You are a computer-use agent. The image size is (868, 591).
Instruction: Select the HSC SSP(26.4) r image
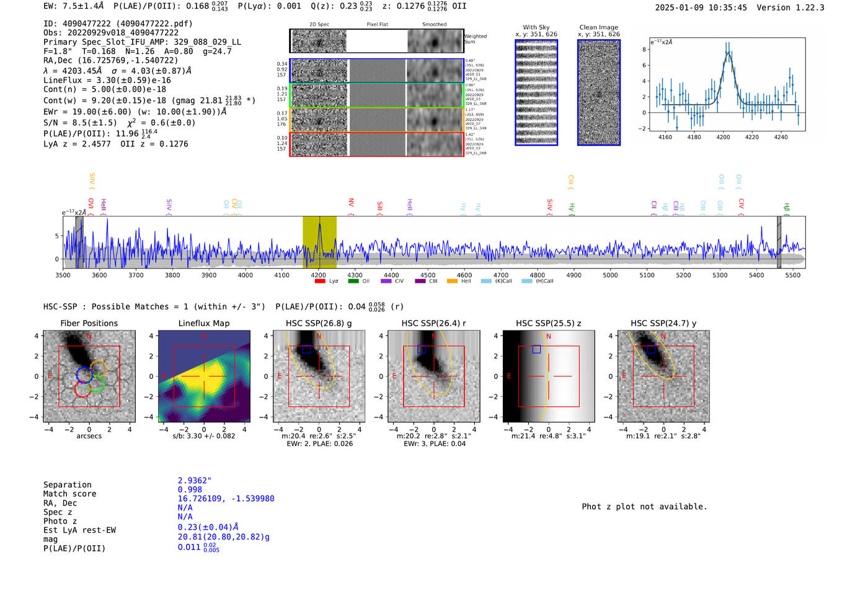point(434,376)
